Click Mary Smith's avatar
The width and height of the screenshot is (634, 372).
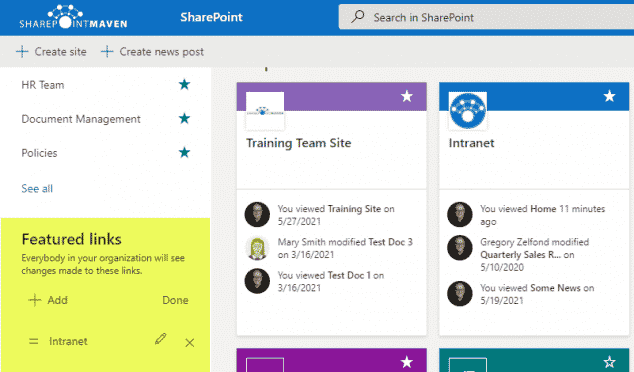[x=257, y=248]
